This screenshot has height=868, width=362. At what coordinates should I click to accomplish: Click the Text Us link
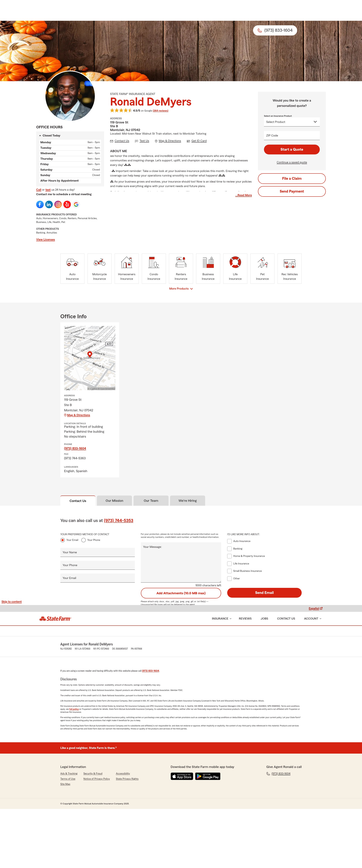(x=142, y=141)
